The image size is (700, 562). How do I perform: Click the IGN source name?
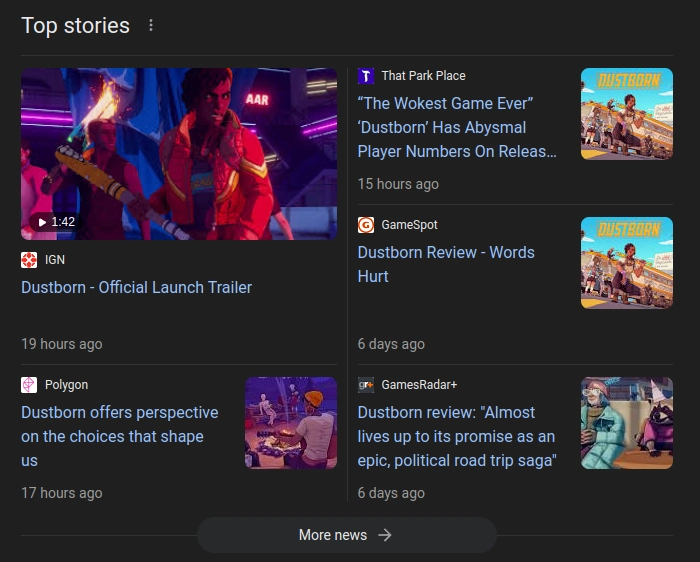(x=55, y=260)
